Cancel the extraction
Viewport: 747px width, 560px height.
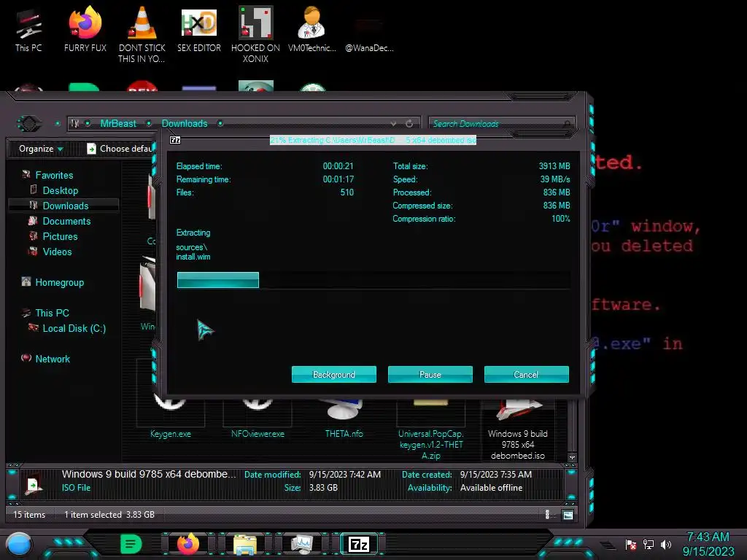tap(527, 374)
